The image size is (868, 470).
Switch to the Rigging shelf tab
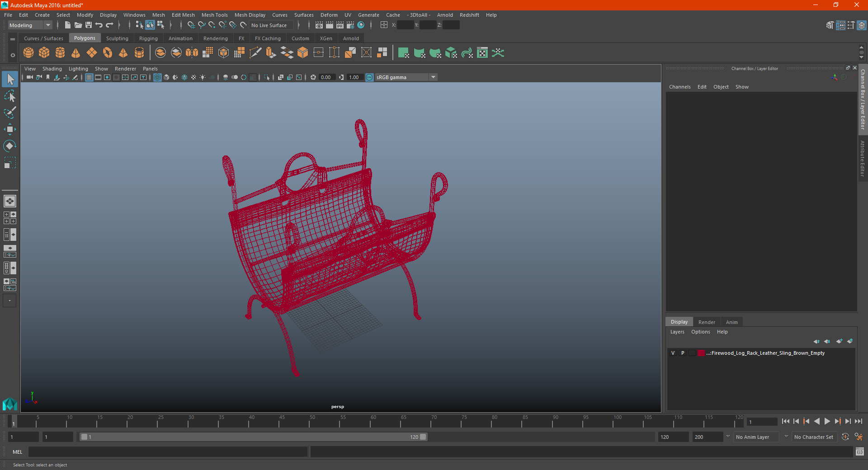coord(148,38)
